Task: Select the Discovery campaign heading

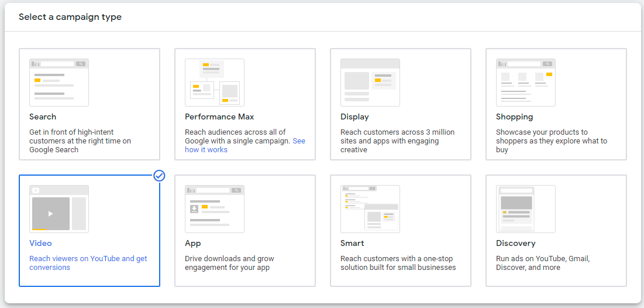Action: (515, 244)
